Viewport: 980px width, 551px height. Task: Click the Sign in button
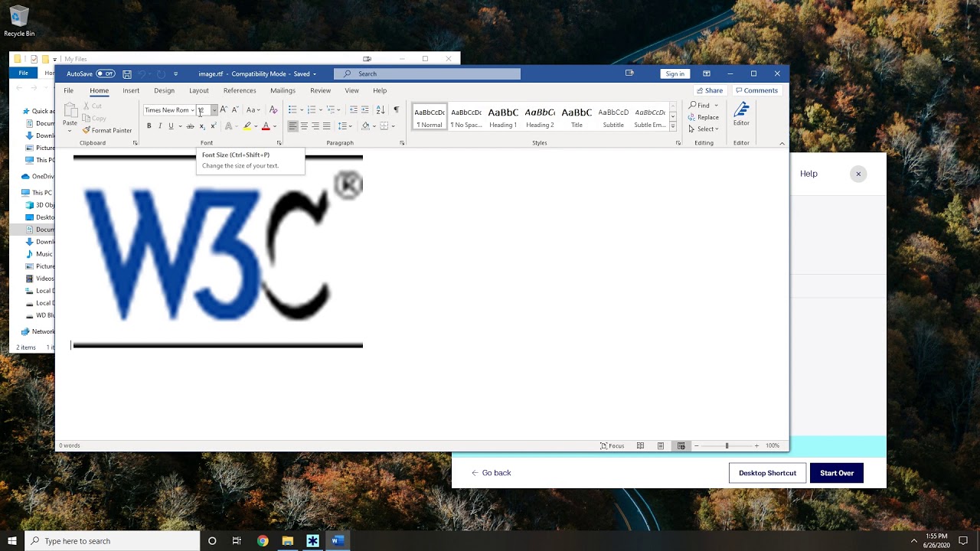tap(675, 73)
